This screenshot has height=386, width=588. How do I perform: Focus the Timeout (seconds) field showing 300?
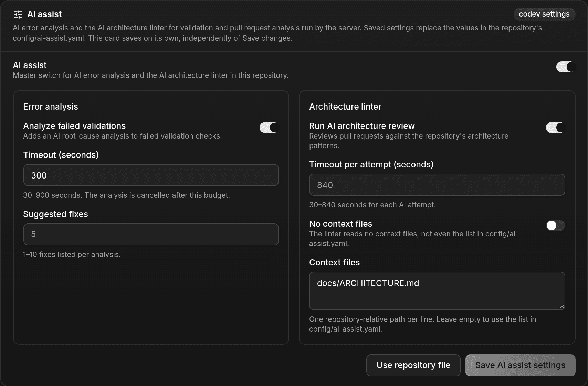point(151,175)
